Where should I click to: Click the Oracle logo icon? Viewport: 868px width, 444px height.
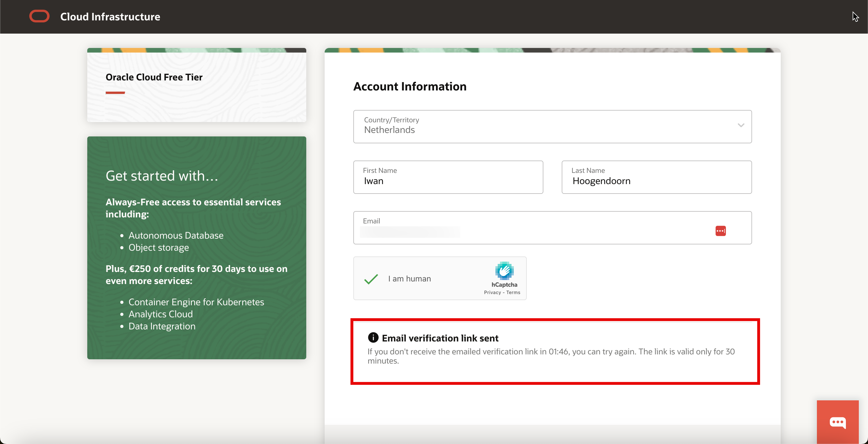point(39,16)
